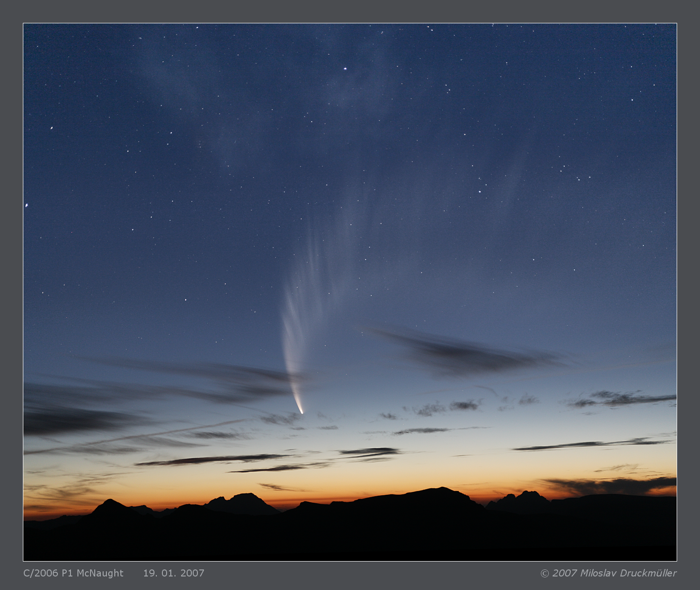The width and height of the screenshot is (700, 590).
Task: Click the small puffy clouds right of comet head
Action: pyautogui.click(x=448, y=407)
